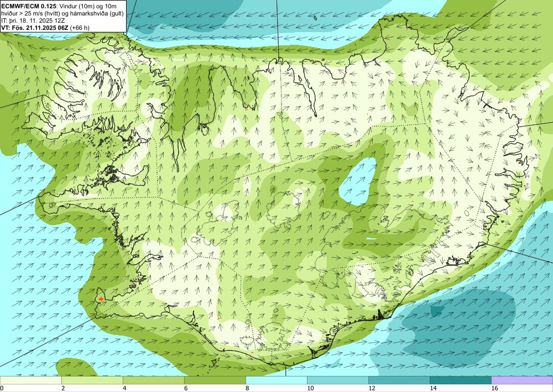Screen dimensions: 553x392
Task: Click the legend value "4"
Action: (x=124, y=389)
